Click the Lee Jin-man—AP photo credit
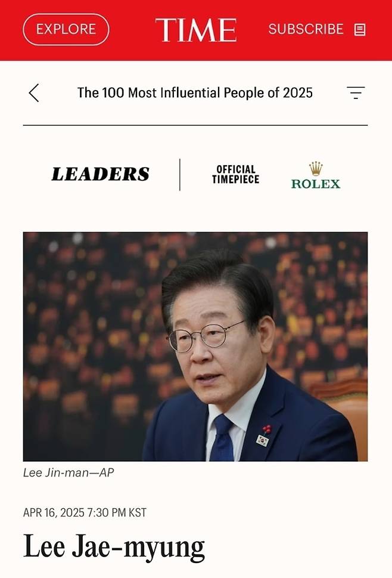Screen dimensions: 392x578 (x=69, y=472)
